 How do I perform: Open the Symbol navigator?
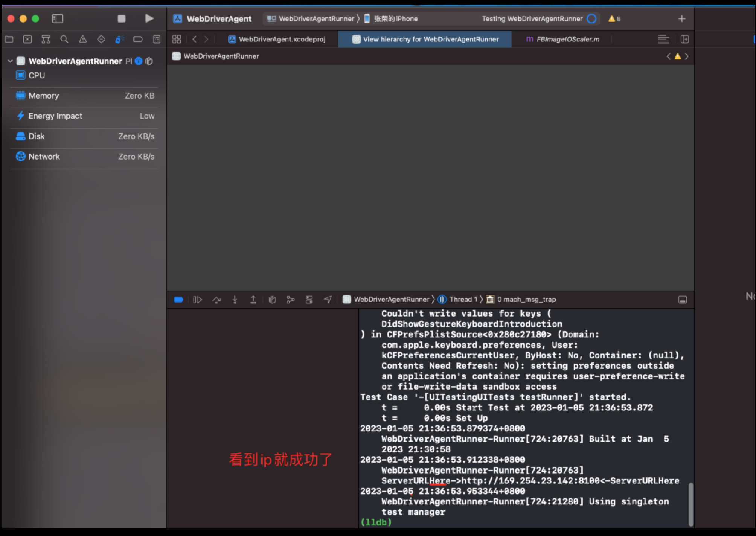pyautogui.click(x=46, y=39)
